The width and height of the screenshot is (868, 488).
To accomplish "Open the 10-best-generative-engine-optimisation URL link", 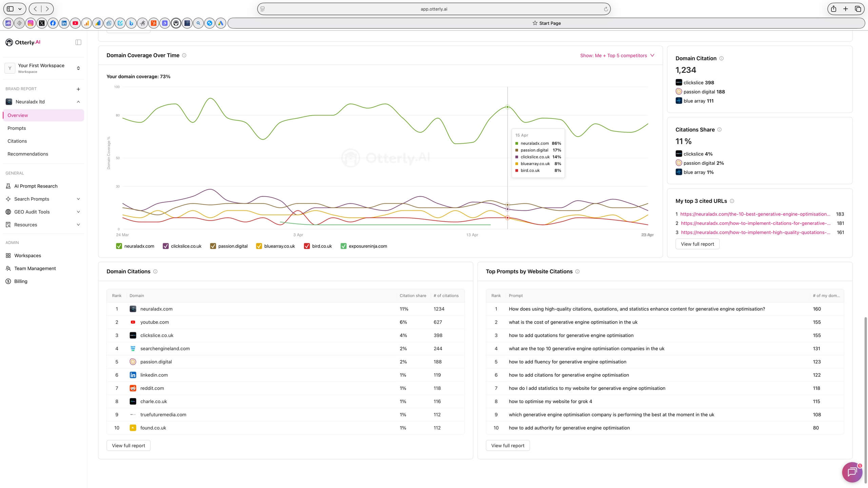I will click(x=755, y=214).
